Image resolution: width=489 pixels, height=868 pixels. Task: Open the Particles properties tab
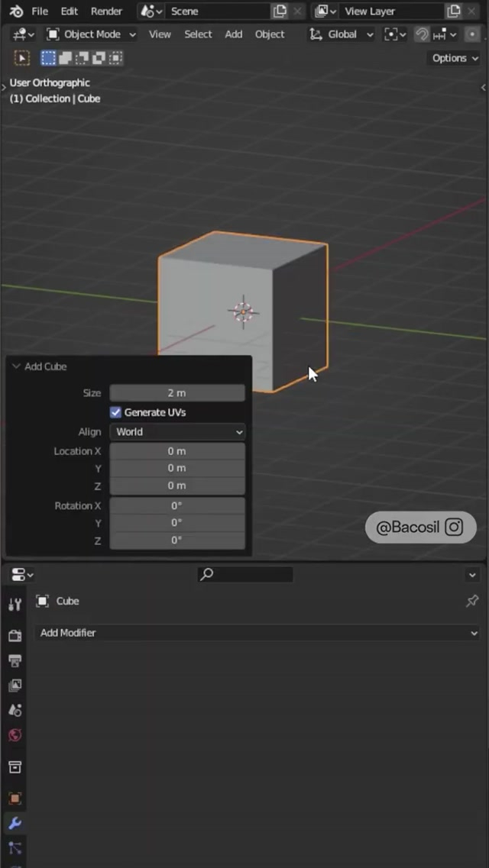(x=15, y=848)
